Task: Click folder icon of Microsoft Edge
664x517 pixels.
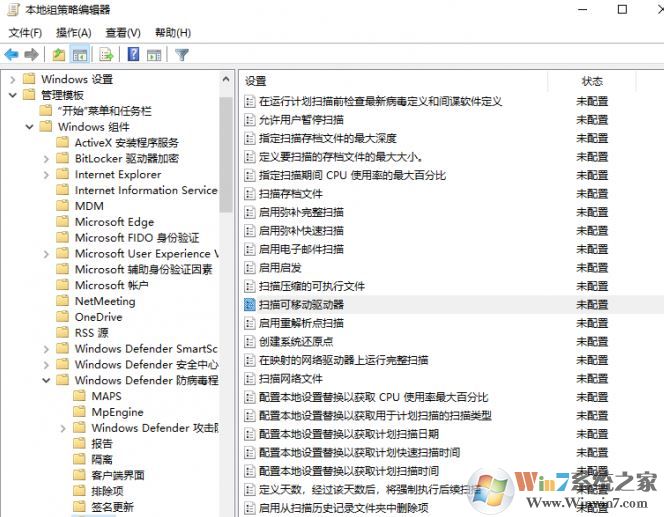Action: (x=62, y=221)
